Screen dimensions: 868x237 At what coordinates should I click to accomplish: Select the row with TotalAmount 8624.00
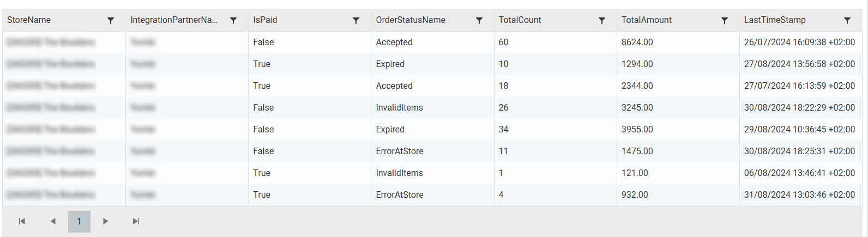(637, 42)
